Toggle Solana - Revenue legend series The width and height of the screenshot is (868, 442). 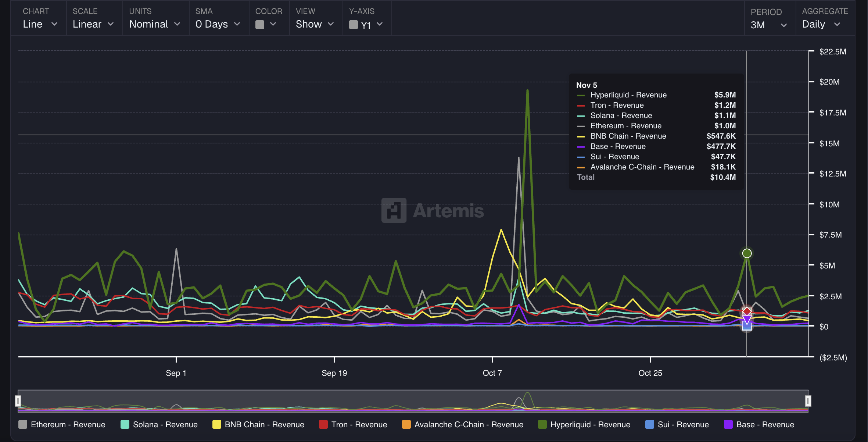pos(165,424)
